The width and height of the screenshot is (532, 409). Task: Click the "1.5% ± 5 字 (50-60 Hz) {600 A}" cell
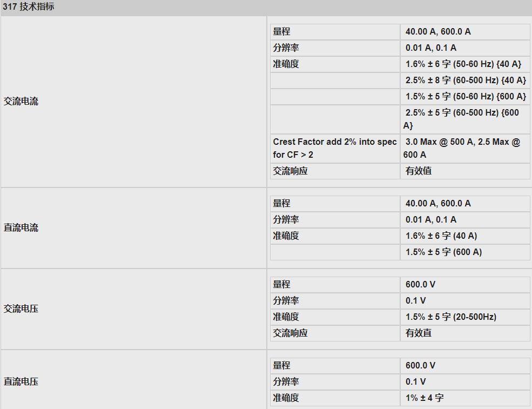[x=465, y=97]
